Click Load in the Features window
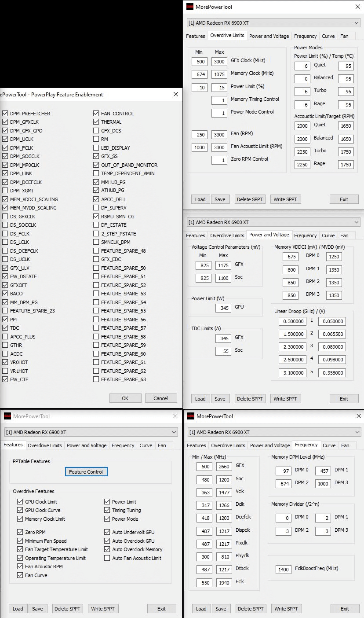The height and width of the screenshot is (618, 364). 18,609
